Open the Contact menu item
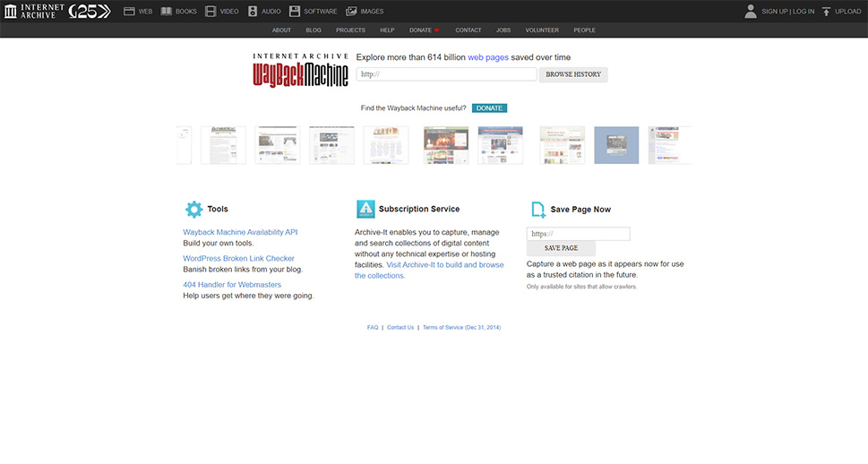Screen dimensions: 868x464 pos(468,30)
